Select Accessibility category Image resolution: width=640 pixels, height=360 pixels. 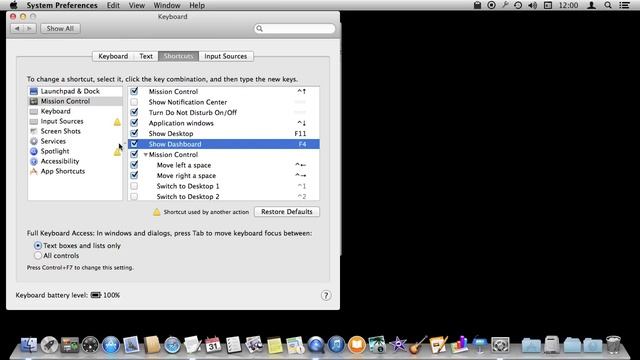75,161
